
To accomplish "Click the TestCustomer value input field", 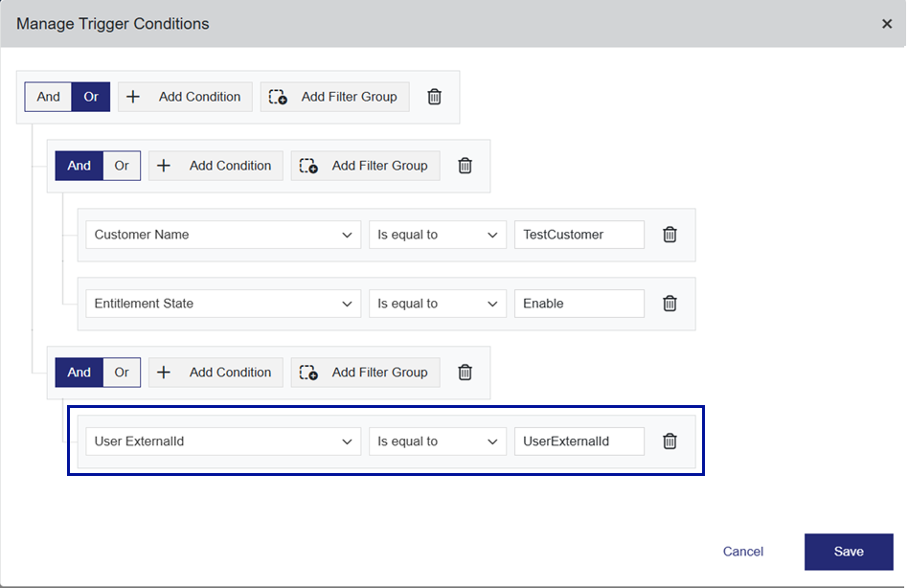I will click(x=579, y=235).
